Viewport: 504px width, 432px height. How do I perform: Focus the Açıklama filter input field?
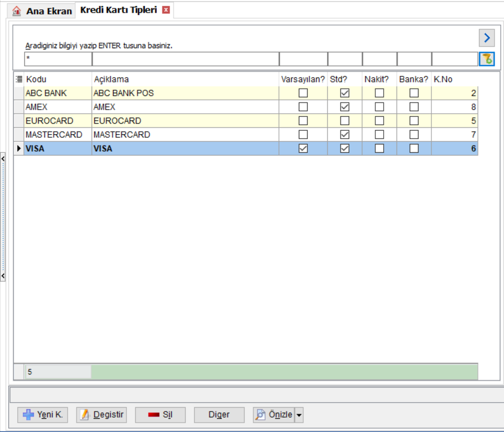pyautogui.click(x=185, y=59)
